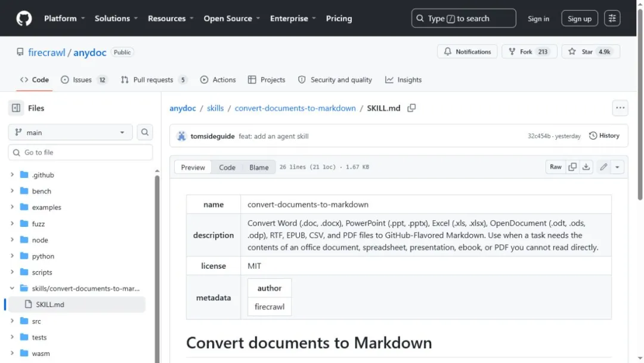Open the Raw file view

click(x=555, y=167)
